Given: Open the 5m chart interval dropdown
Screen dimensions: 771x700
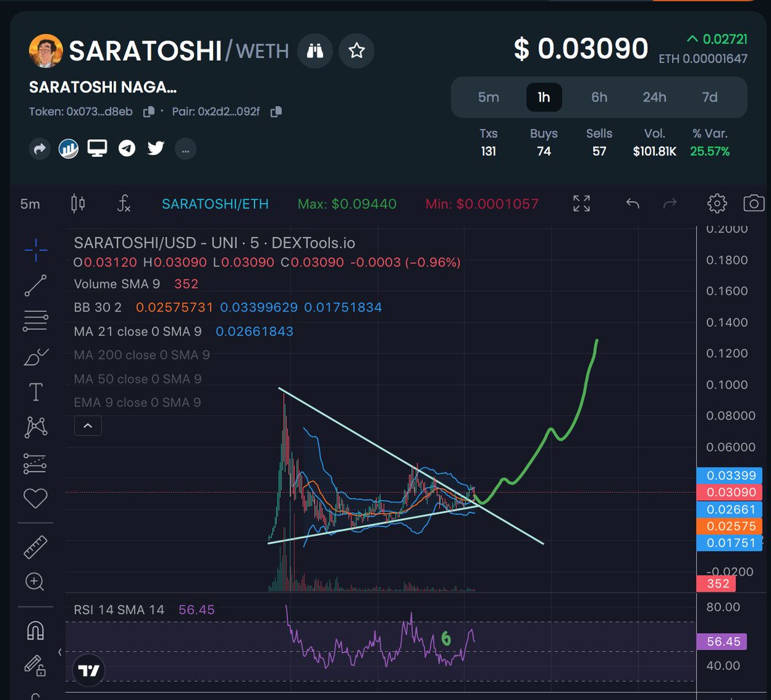Looking at the screenshot, I should tap(30, 204).
